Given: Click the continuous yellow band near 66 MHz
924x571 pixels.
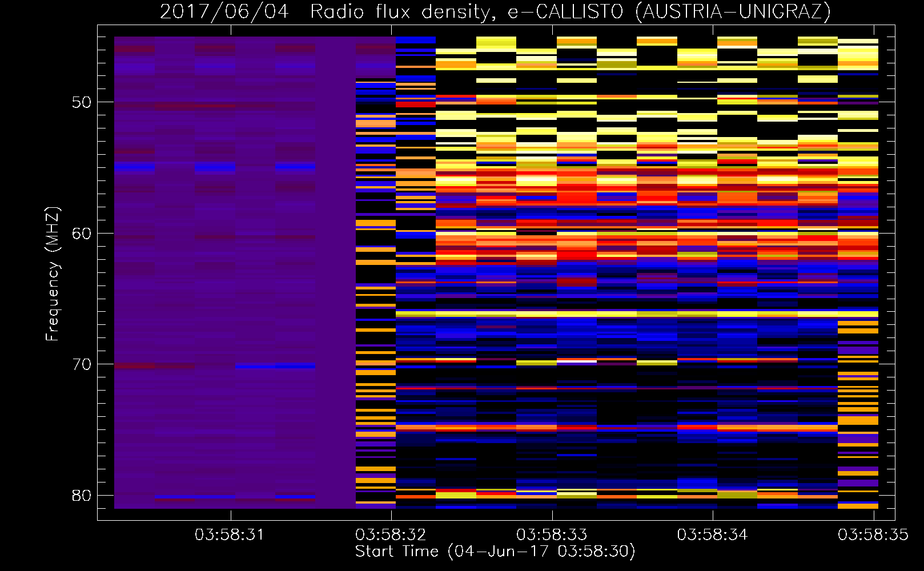Looking at the screenshot, I should [x=637, y=314].
